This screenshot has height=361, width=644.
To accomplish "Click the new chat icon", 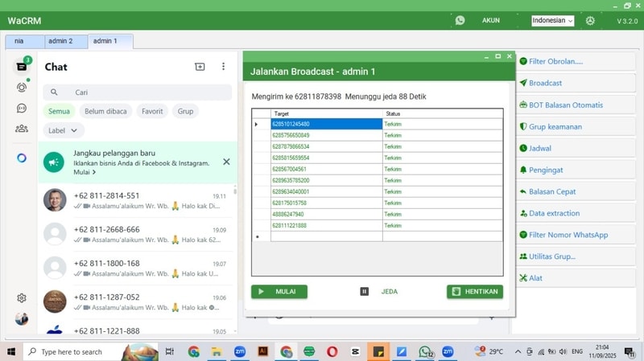I will [200, 67].
